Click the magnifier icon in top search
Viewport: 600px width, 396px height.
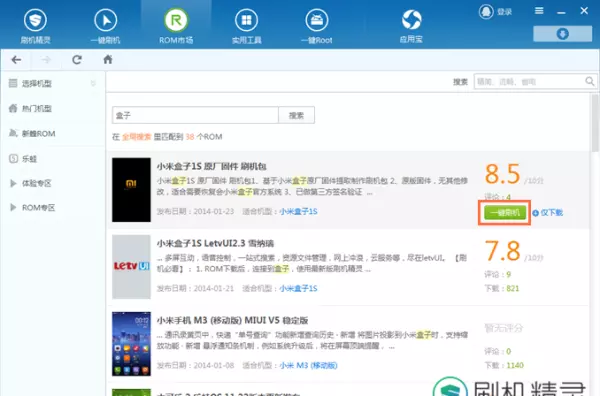tap(590, 81)
